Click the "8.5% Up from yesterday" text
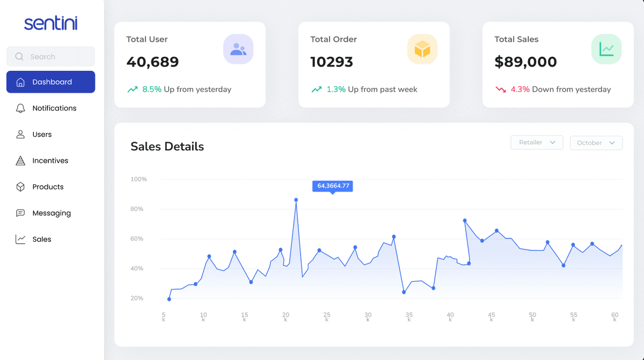Screen dimensions: 644x360 pyautogui.click(x=187, y=90)
